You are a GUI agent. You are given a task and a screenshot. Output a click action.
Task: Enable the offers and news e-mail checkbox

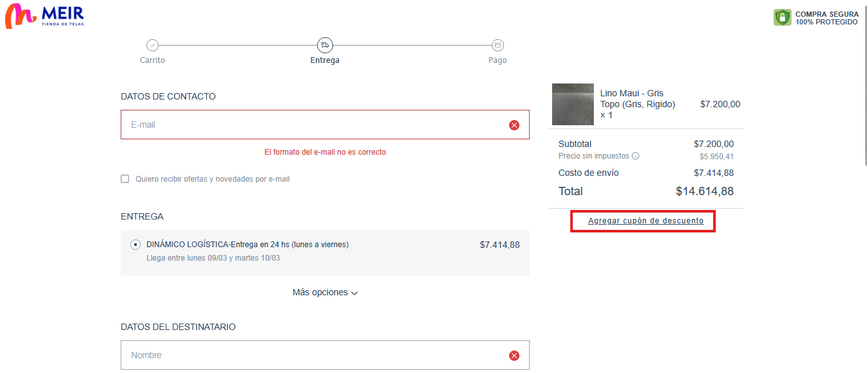[125, 179]
